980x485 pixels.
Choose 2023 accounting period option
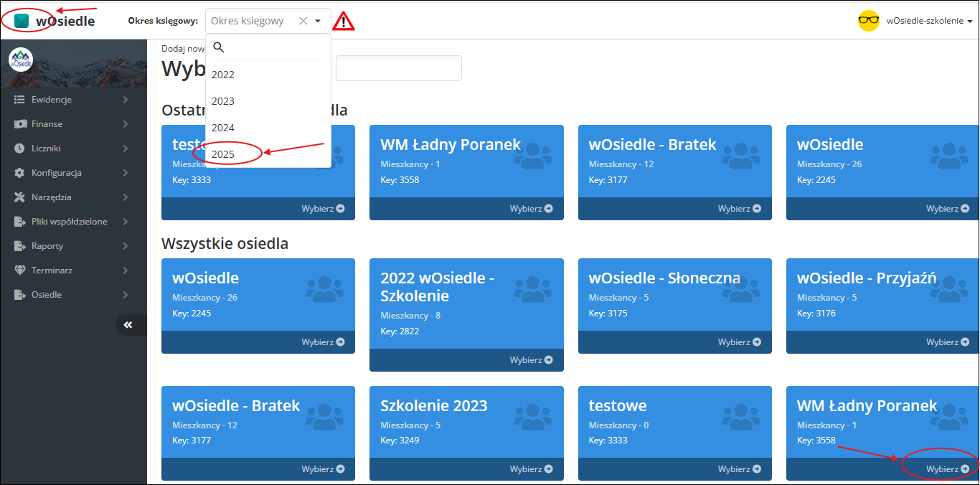click(x=223, y=101)
